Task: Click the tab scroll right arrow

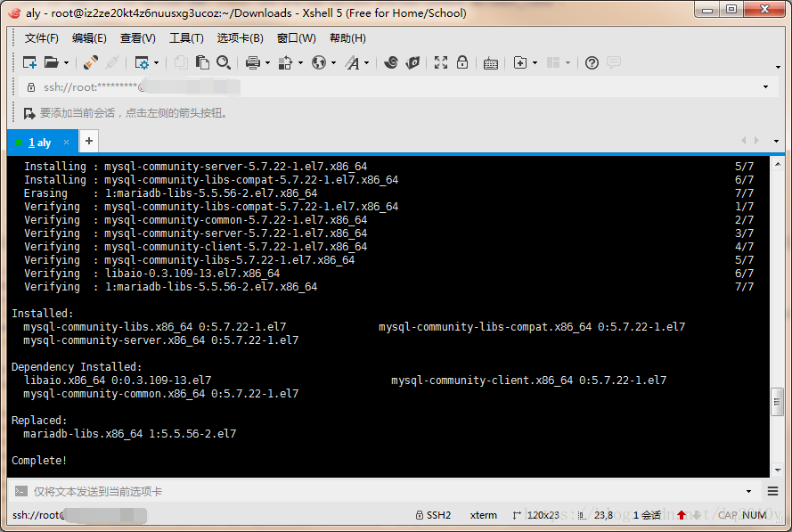Action: [x=756, y=141]
